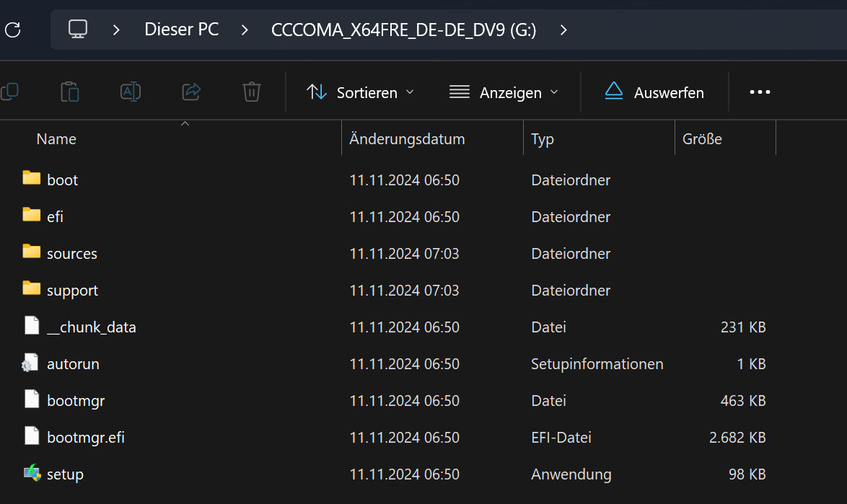Image resolution: width=847 pixels, height=504 pixels.
Task: Click the share icon in toolbar
Action: pos(191,92)
